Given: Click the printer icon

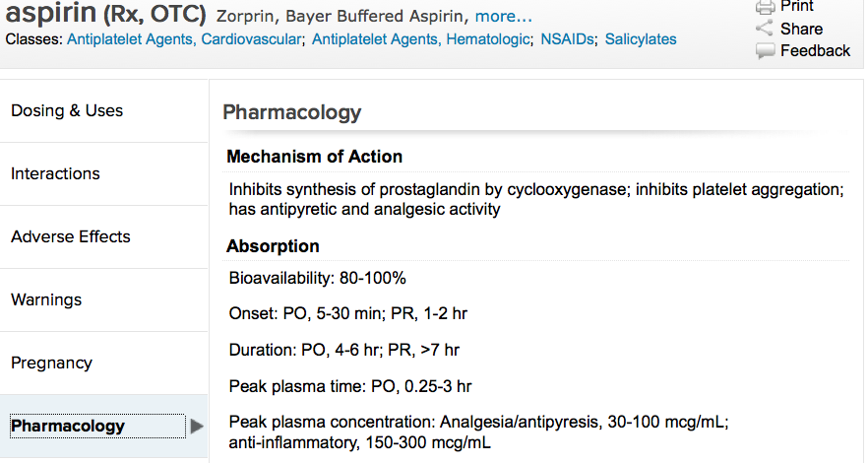Looking at the screenshot, I should pyautogui.click(x=765, y=7).
